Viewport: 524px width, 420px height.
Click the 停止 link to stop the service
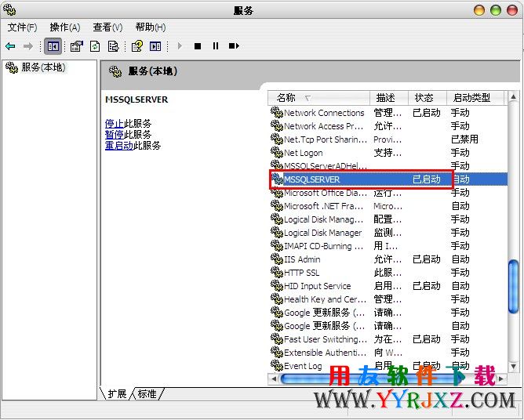pyautogui.click(x=115, y=124)
